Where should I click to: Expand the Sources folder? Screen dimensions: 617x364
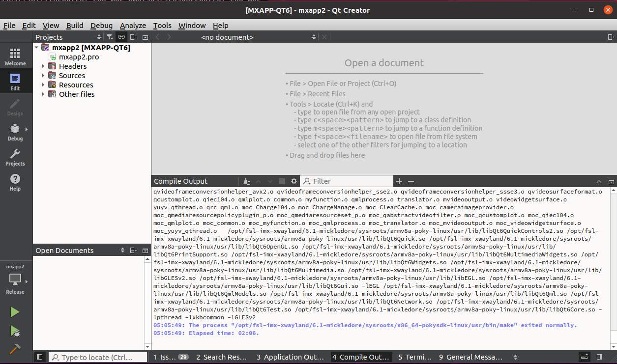coord(43,76)
